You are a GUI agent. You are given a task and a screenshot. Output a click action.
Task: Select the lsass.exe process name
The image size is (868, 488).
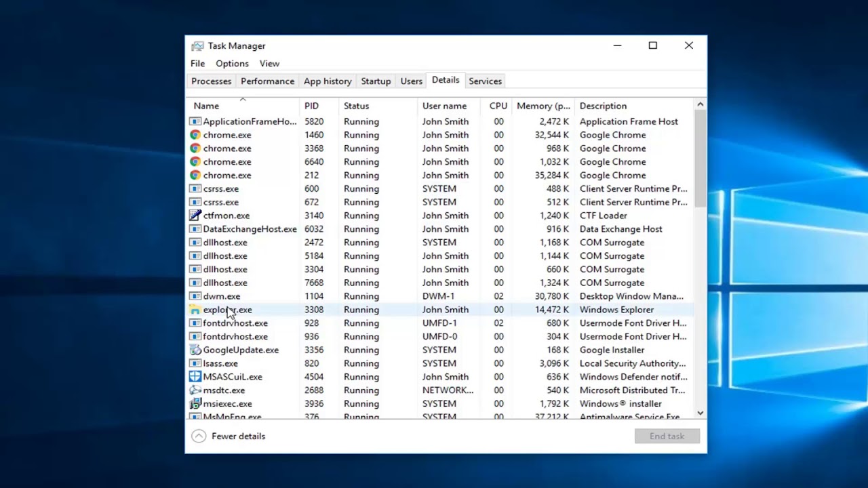[220, 363]
